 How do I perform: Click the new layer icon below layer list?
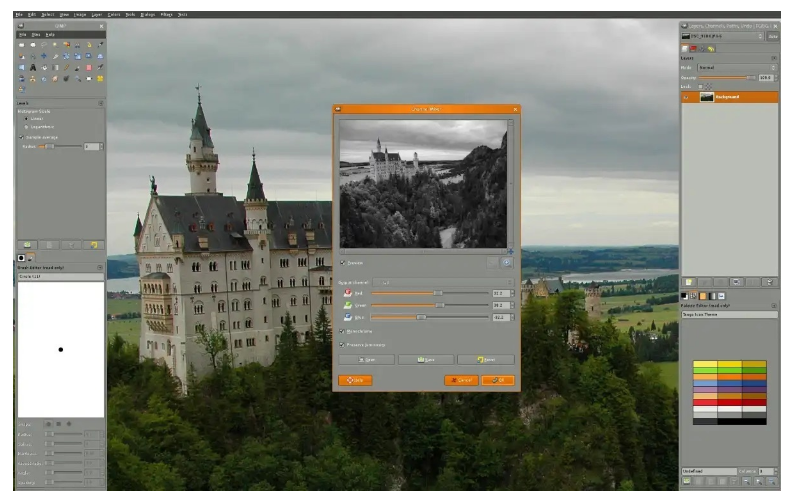pyautogui.click(x=689, y=282)
